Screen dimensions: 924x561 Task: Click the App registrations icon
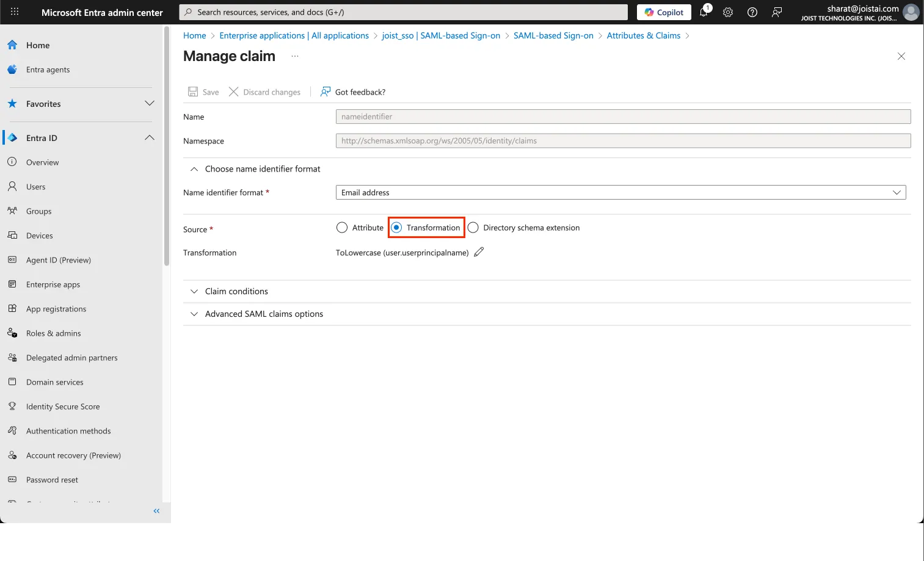pyautogui.click(x=12, y=309)
